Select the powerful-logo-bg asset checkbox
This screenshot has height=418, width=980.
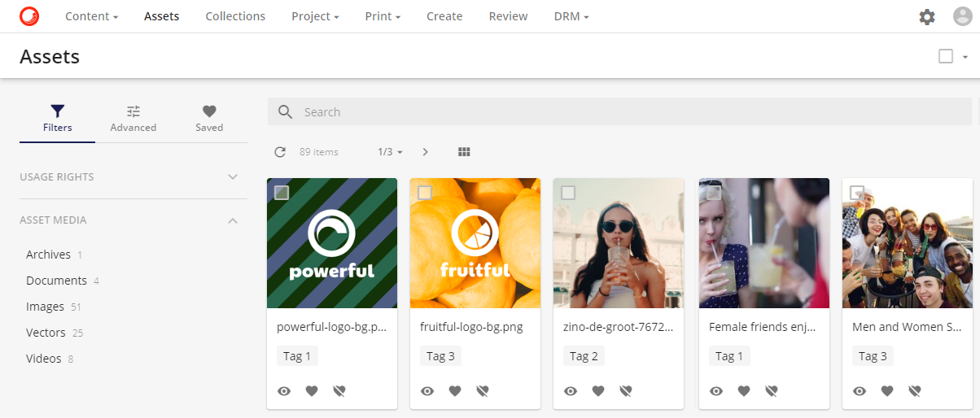[x=282, y=193]
